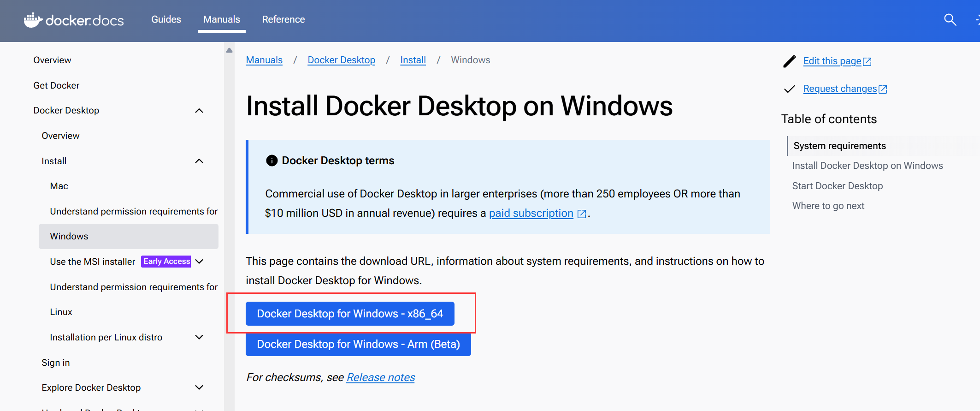
Task: Expand the Explore Docker Desktop section
Action: [199, 387]
